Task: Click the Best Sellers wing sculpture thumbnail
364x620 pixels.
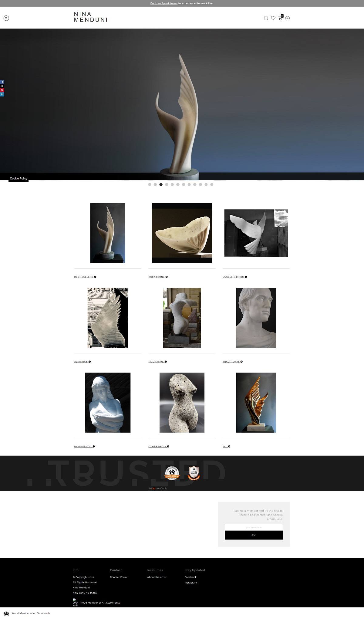Action: click(108, 233)
